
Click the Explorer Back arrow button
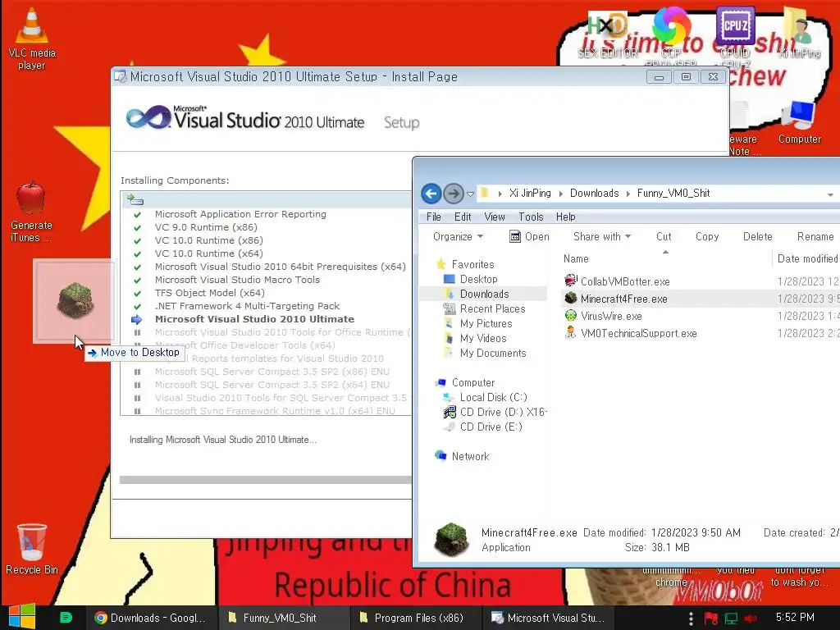pyautogui.click(x=431, y=194)
